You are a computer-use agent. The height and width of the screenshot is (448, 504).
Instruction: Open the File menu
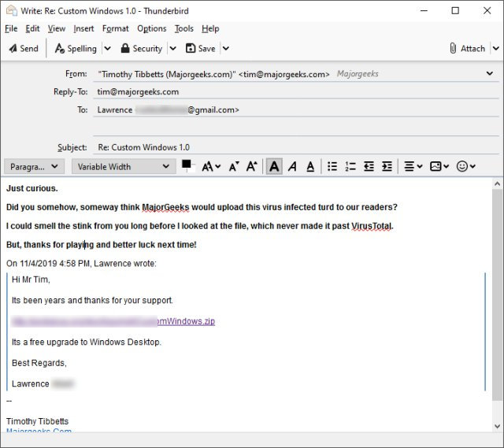pos(11,28)
